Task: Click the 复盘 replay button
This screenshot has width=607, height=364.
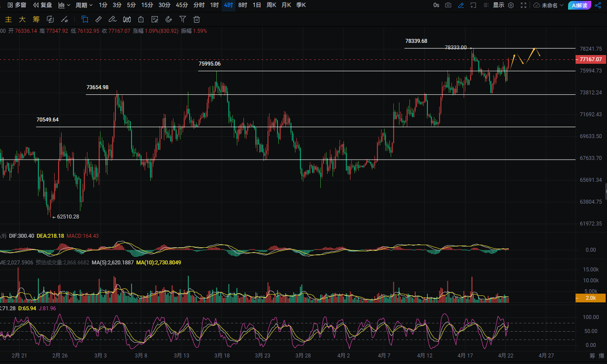Action: pyautogui.click(x=43, y=5)
